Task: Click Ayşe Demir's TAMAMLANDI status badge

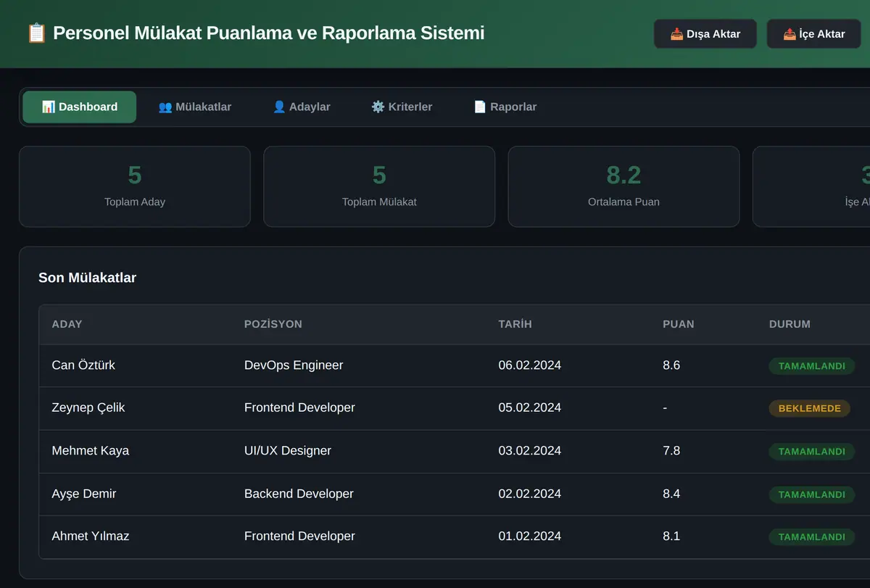Action: click(812, 494)
